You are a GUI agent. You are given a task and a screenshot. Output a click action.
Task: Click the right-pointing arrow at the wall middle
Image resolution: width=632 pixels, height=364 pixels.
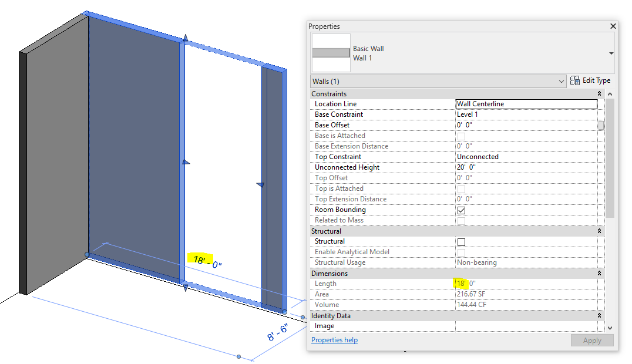[x=186, y=162]
